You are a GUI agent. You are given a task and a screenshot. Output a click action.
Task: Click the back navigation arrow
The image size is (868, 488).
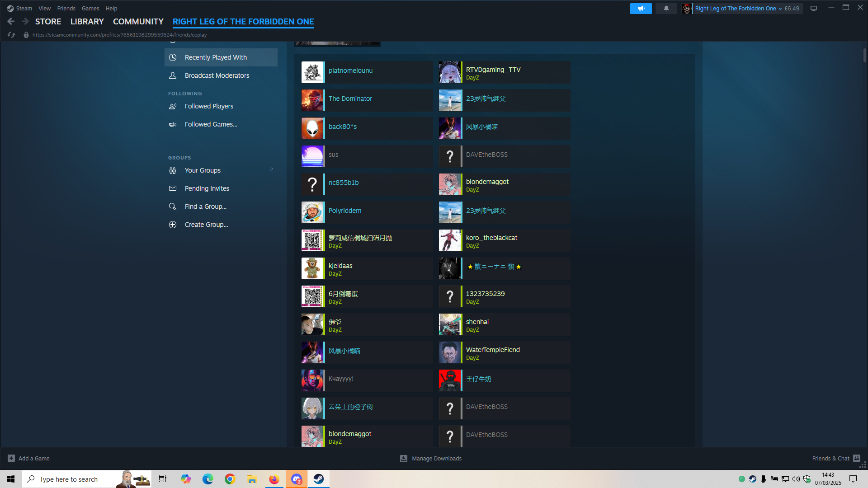11,21
